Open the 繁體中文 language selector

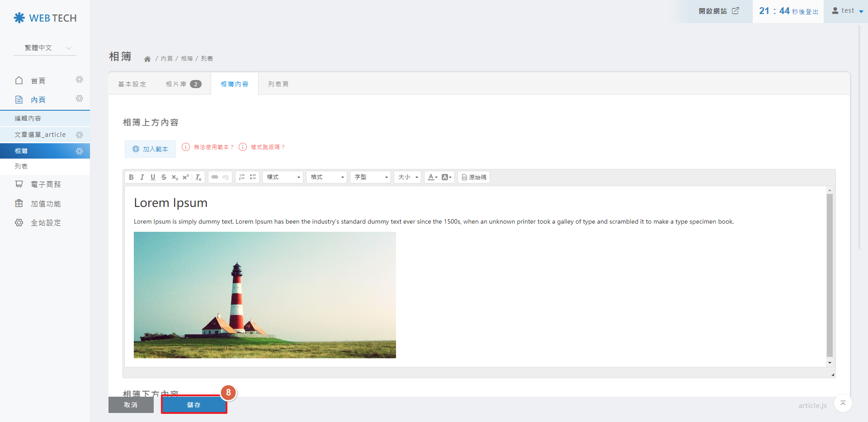(x=45, y=48)
